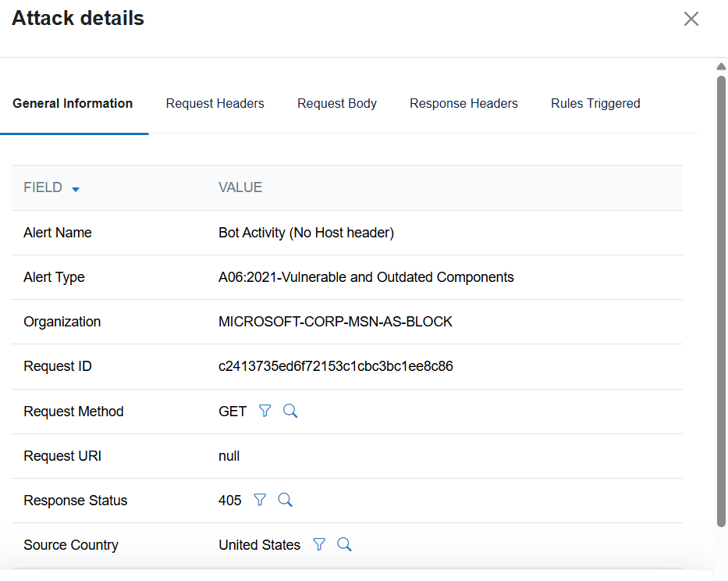Open the Request Headers tab
Screen dimensions: 728x581
click(215, 103)
